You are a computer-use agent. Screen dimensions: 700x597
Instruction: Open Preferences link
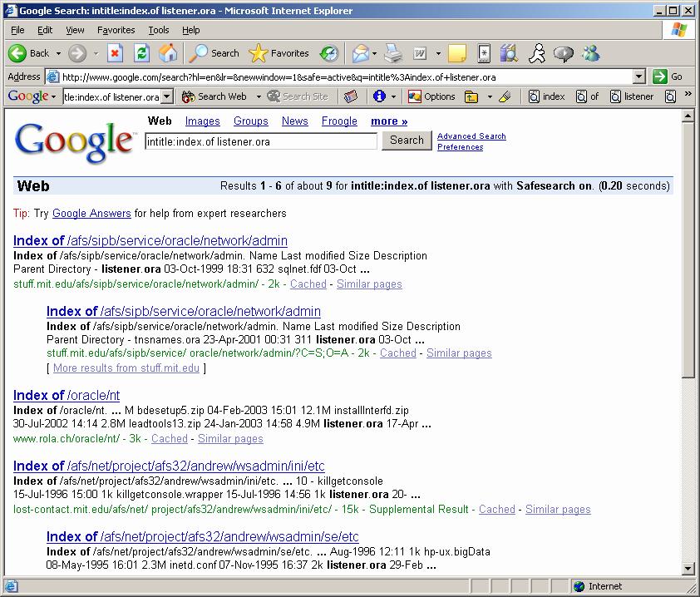(461, 147)
